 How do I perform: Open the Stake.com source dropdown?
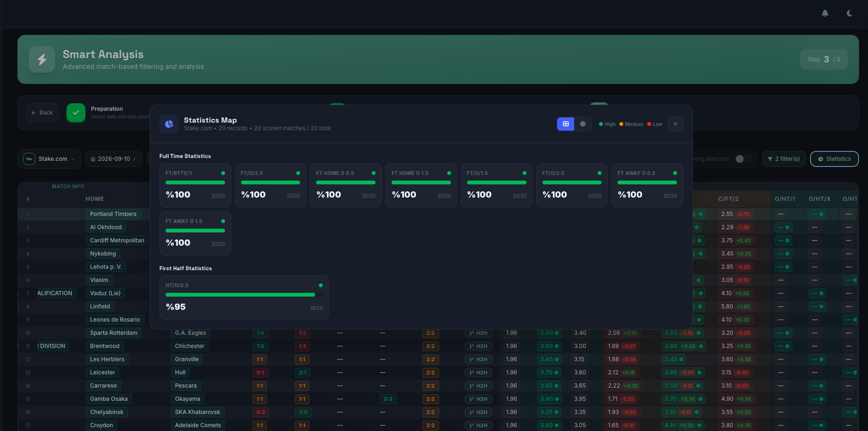pos(50,159)
